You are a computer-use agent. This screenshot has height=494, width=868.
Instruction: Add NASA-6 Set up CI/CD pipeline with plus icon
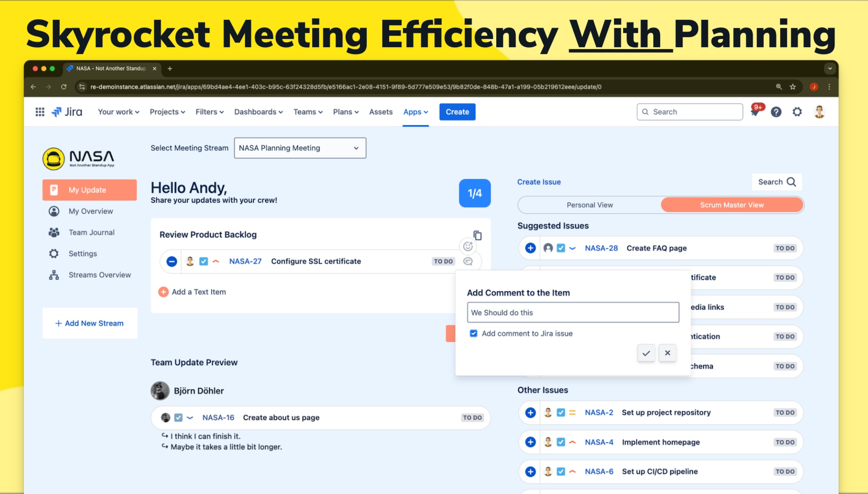[530, 472]
